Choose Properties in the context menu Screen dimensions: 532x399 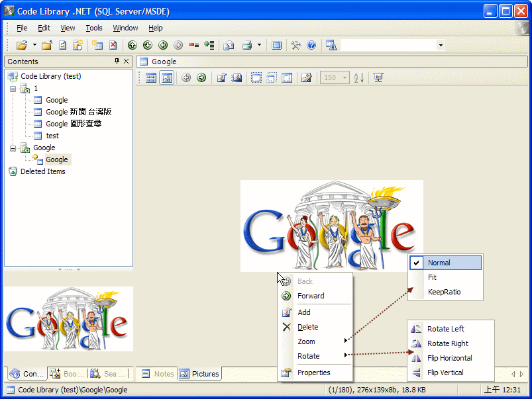point(315,373)
